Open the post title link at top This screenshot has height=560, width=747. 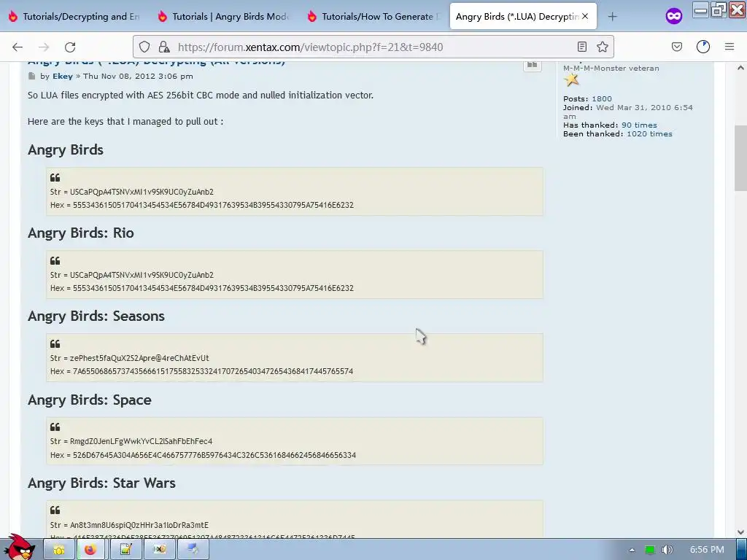click(156, 63)
